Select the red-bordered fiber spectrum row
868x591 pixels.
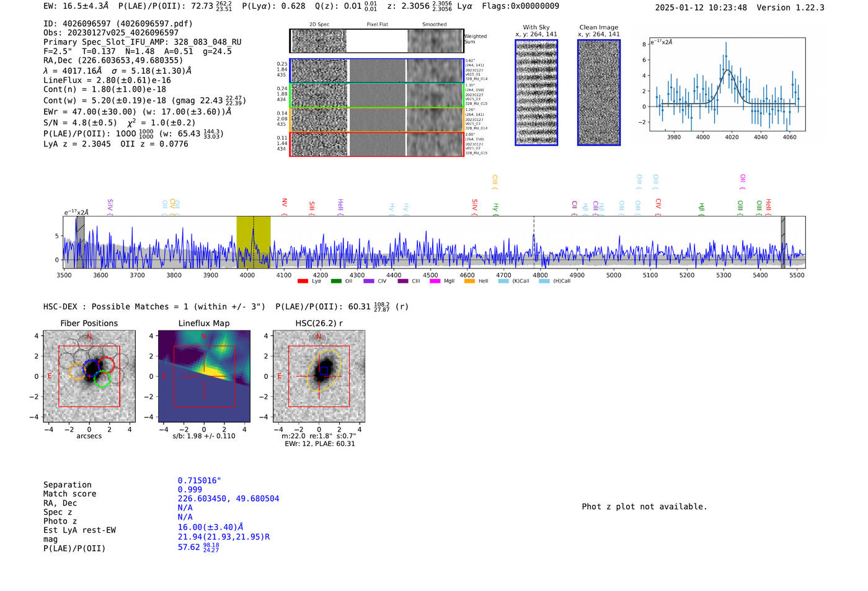click(376, 144)
